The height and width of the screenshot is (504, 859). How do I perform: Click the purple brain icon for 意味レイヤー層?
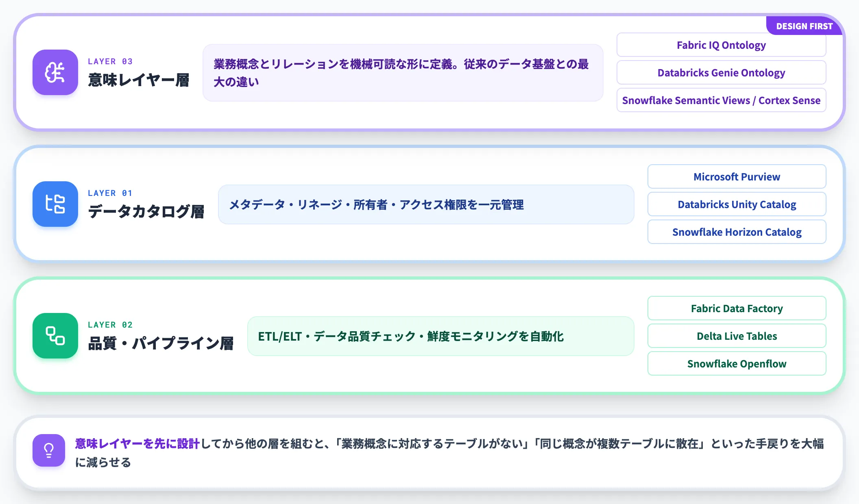(x=55, y=72)
